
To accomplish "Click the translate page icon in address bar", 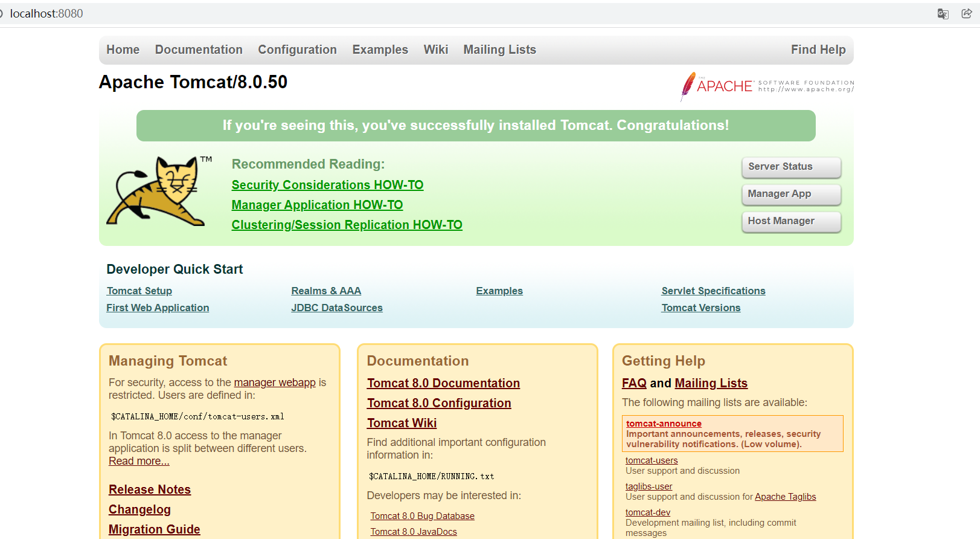I will pos(943,14).
